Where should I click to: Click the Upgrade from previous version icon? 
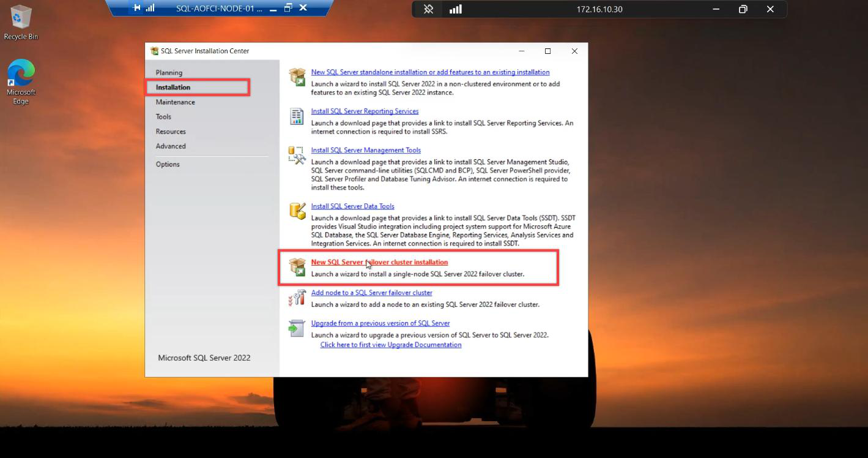[297, 328]
